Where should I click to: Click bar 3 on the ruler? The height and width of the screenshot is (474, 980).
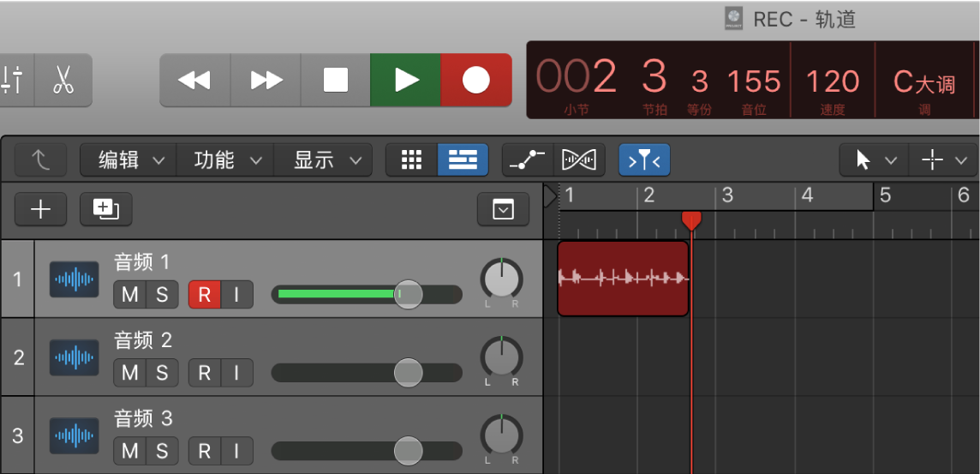[727, 195]
